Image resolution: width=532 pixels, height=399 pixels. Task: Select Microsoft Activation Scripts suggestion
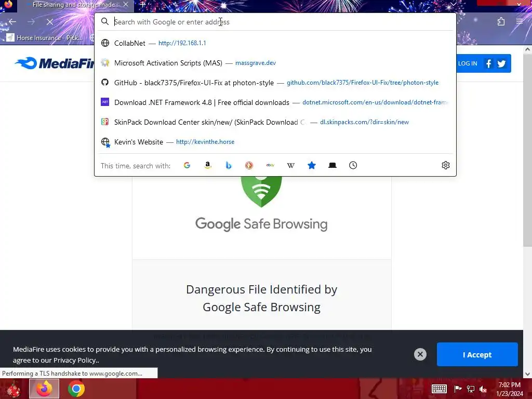[275, 63]
